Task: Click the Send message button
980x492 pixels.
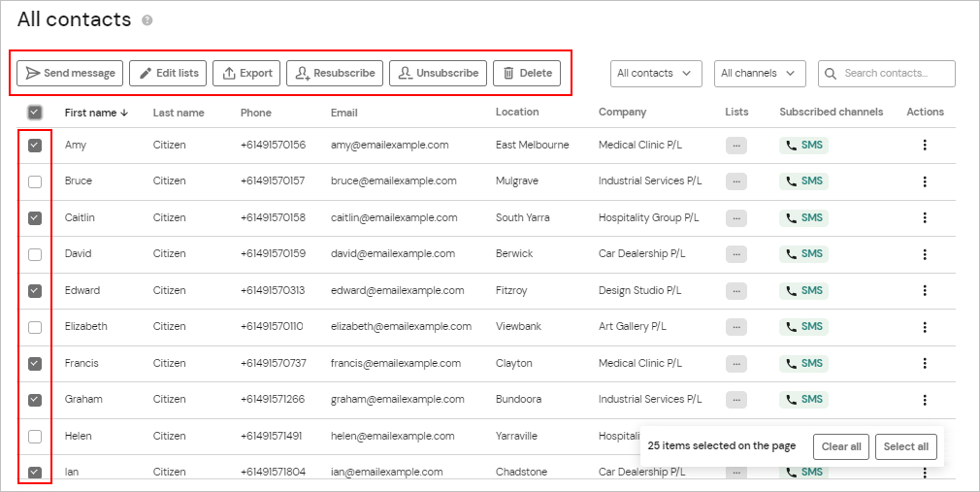Action: 70,73
